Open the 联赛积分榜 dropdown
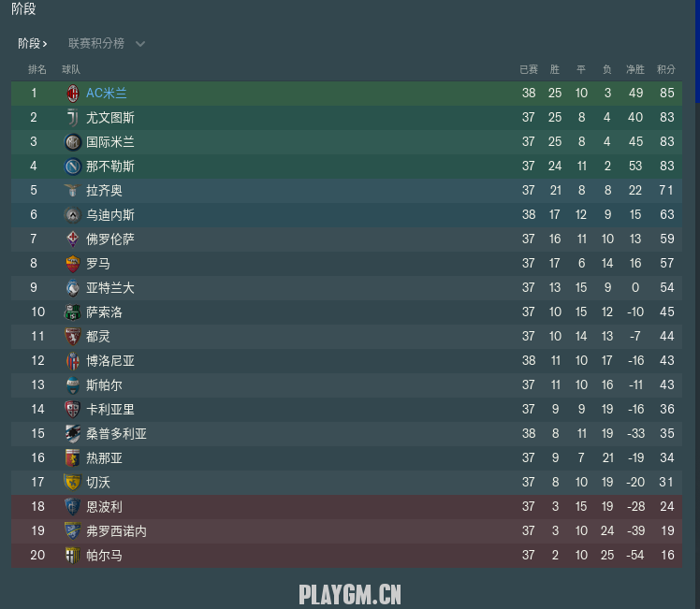 [x=96, y=43]
